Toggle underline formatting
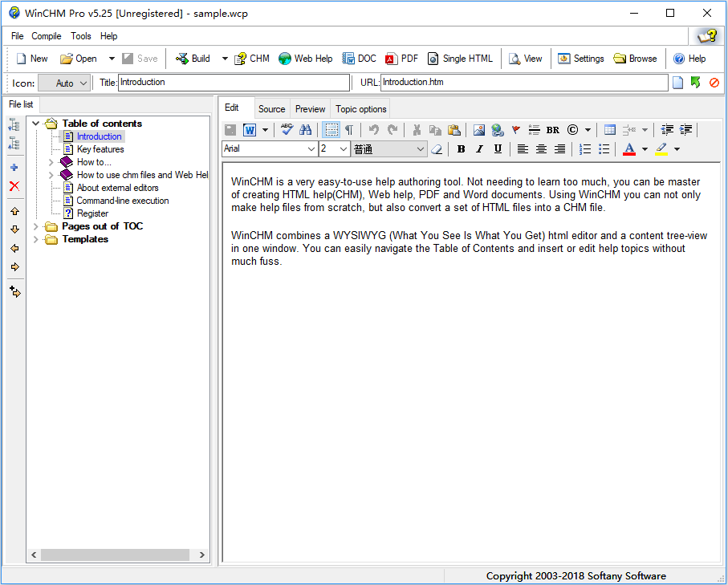728x585 pixels. 498,149
